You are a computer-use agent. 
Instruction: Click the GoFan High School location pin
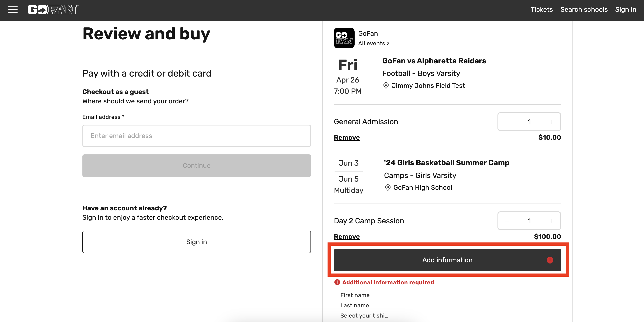388,187
